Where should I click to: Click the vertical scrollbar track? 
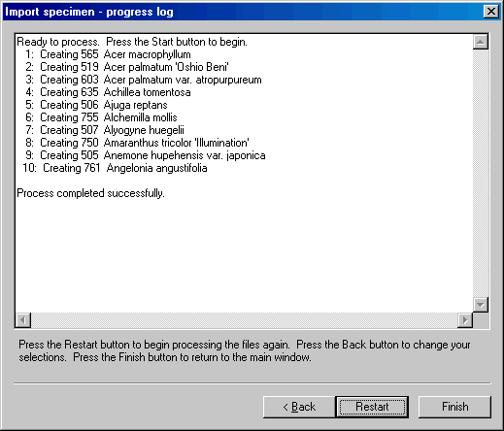click(x=481, y=173)
